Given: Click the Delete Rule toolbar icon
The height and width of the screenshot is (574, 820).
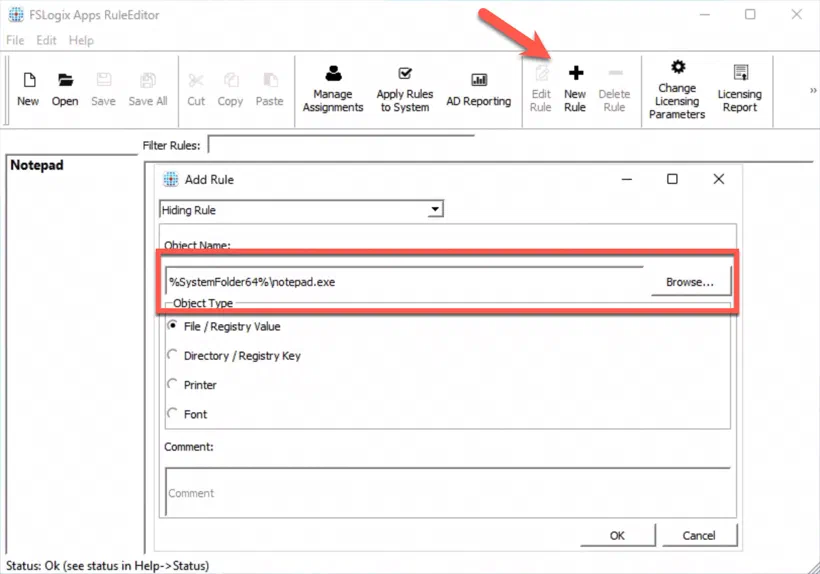Looking at the screenshot, I should (615, 73).
